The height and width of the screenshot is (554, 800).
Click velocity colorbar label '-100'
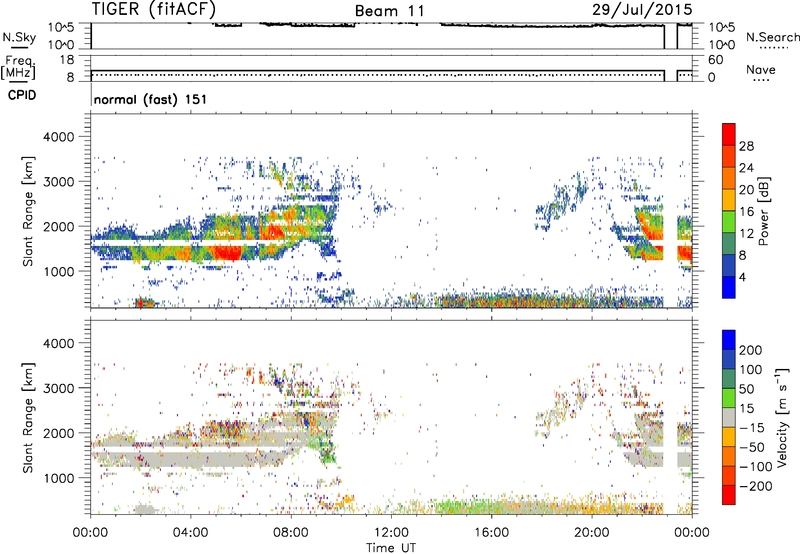756,467
